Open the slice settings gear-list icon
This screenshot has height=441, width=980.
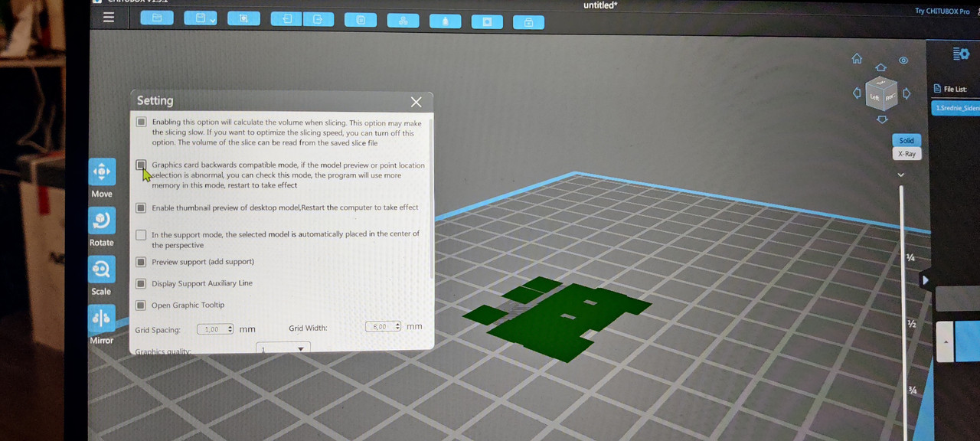coord(961,54)
